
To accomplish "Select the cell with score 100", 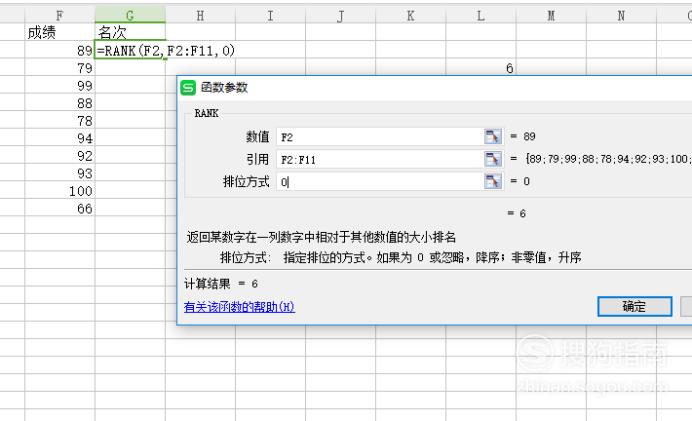I will click(60, 191).
